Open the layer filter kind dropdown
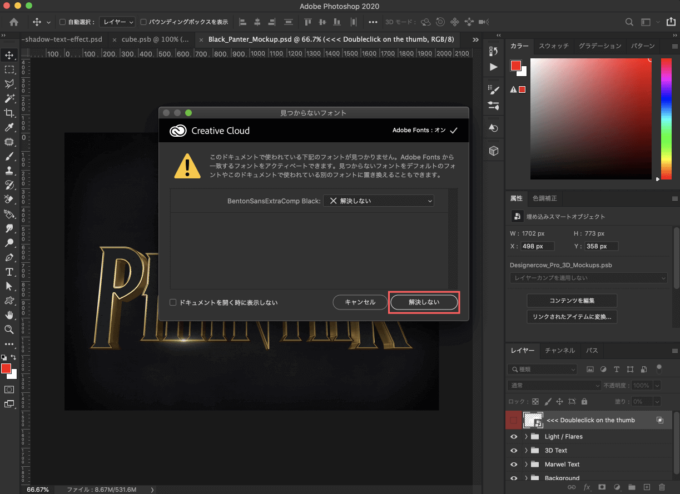Image resolution: width=680 pixels, height=494 pixels. (x=542, y=369)
